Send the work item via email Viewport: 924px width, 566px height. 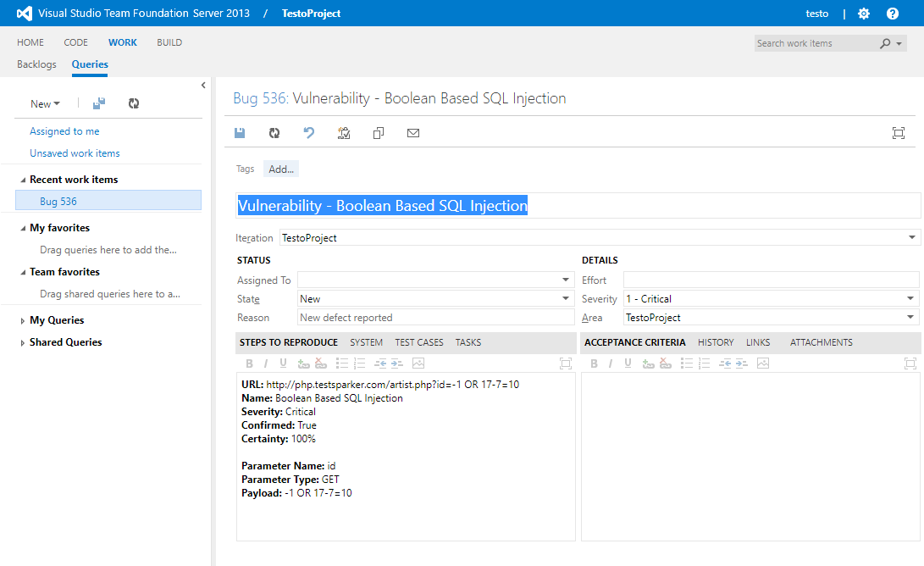coord(413,133)
